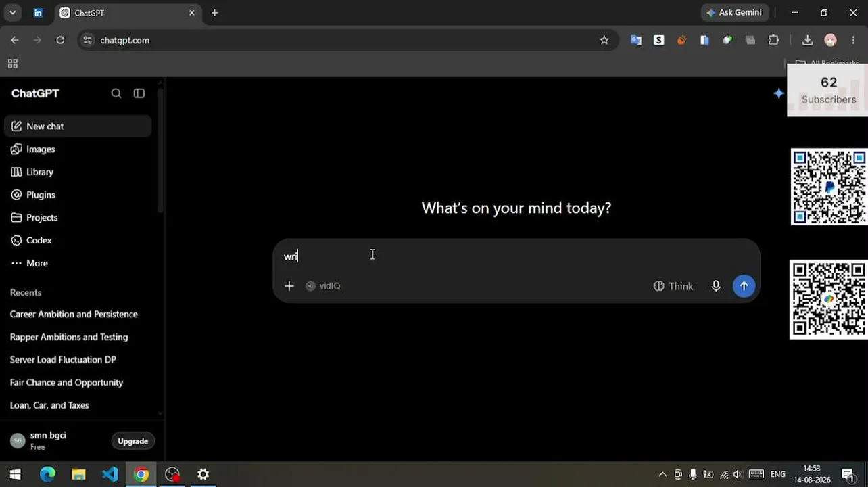
Task: Click the PayPal QR code image
Action: (x=829, y=187)
